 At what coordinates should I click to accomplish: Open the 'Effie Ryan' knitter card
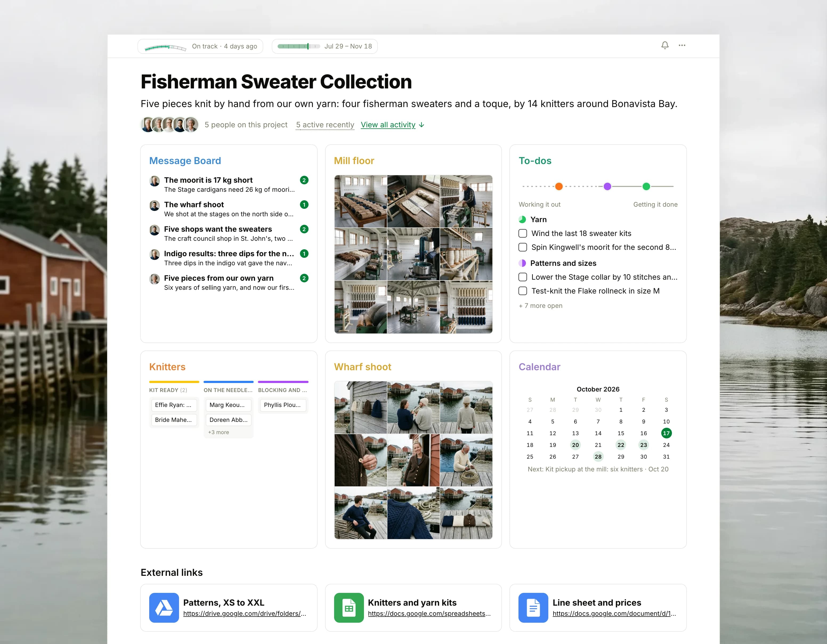coord(174,405)
